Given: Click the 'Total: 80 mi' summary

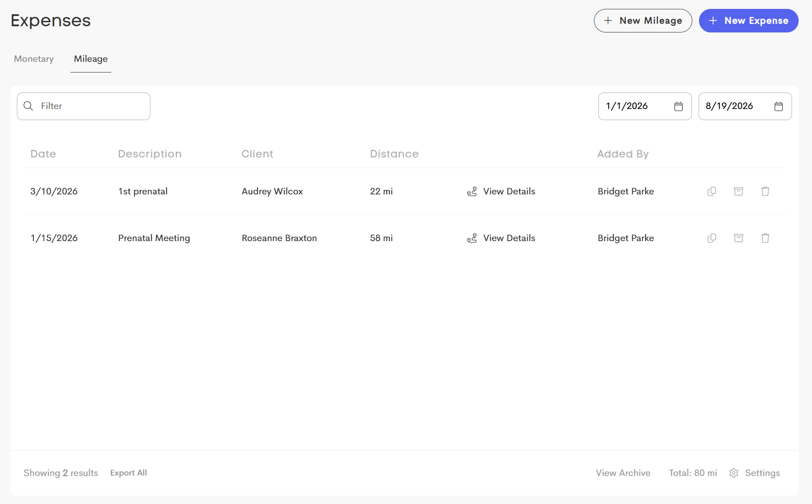Looking at the screenshot, I should (693, 473).
